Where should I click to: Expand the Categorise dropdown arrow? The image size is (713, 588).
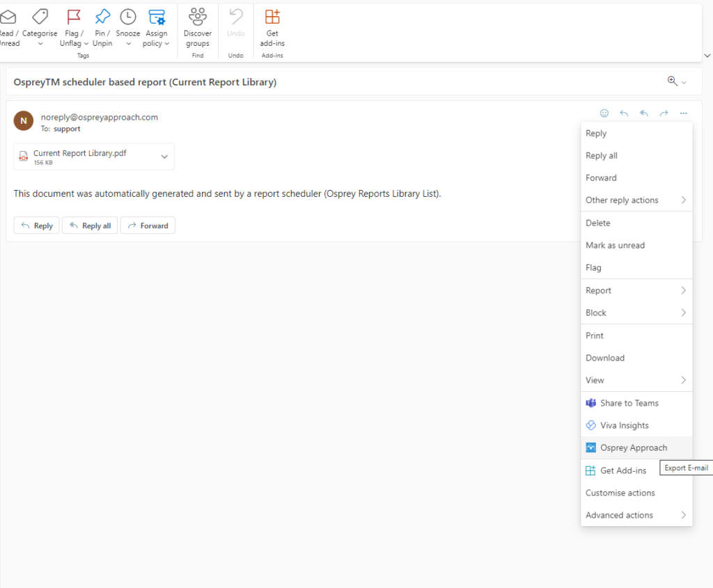click(x=40, y=44)
